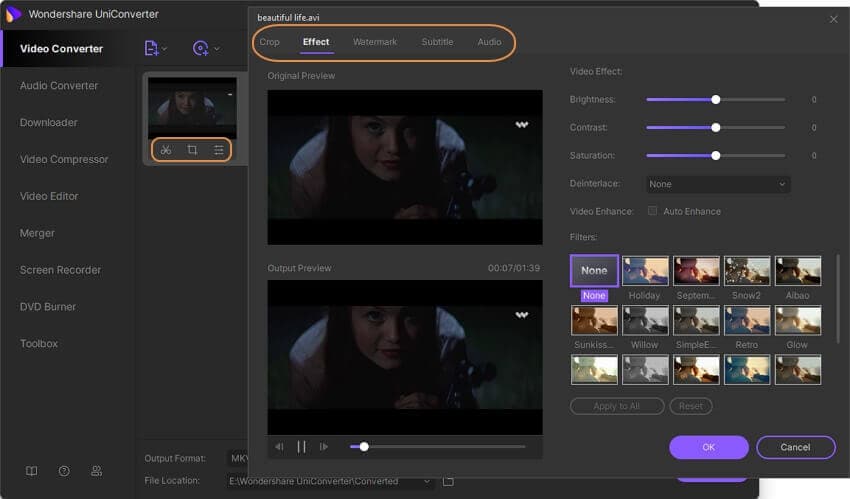Expand the File Location path dropdown
The height and width of the screenshot is (499, 850).
pyautogui.click(x=428, y=482)
